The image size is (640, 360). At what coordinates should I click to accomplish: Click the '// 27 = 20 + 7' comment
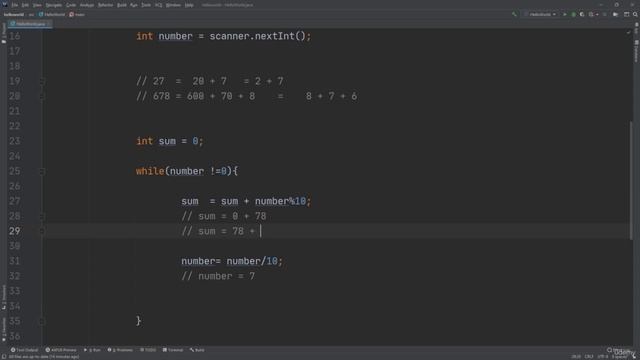209,81
